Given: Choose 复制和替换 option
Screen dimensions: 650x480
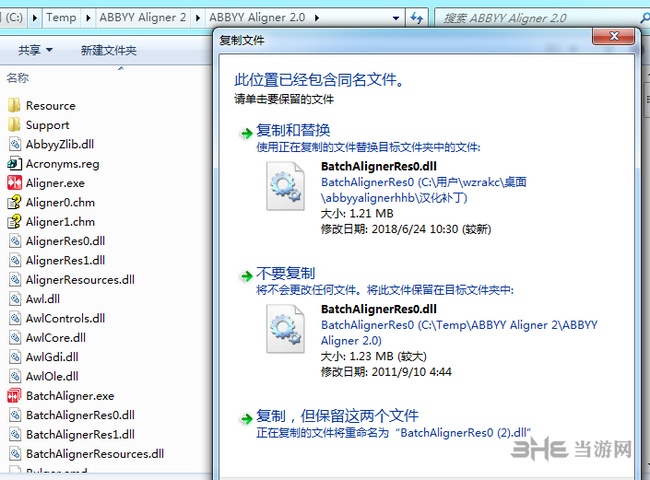Looking at the screenshot, I should (x=293, y=130).
